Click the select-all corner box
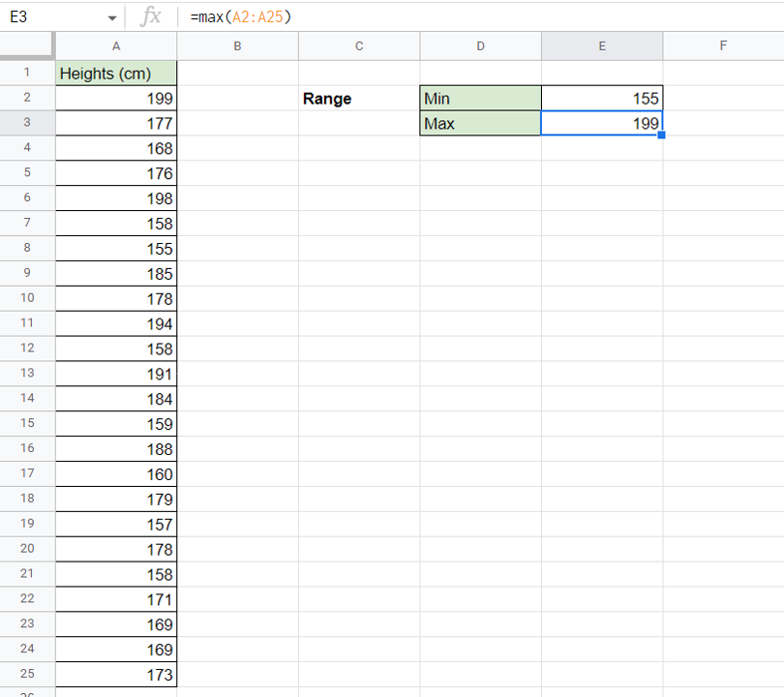This screenshot has height=697, width=784. point(27,45)
